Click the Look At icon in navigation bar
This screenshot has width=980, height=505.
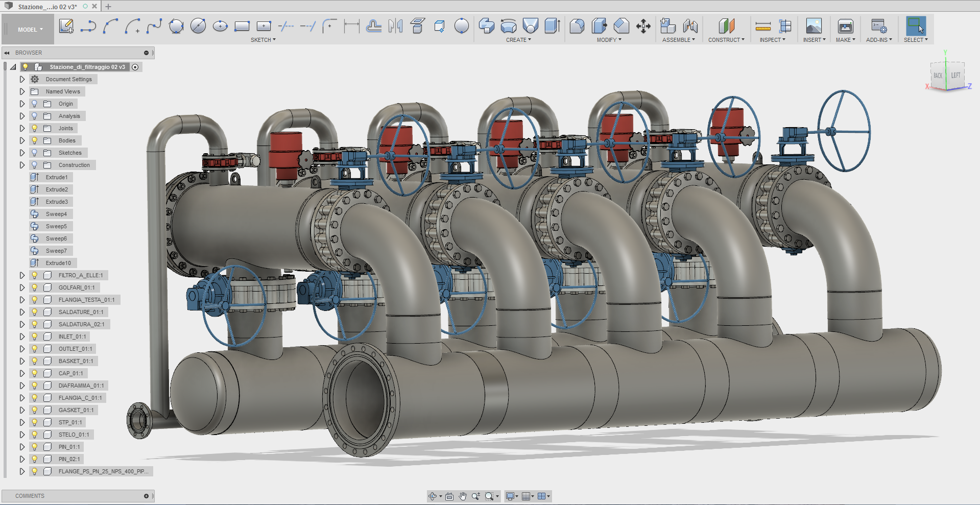[449, 496]
